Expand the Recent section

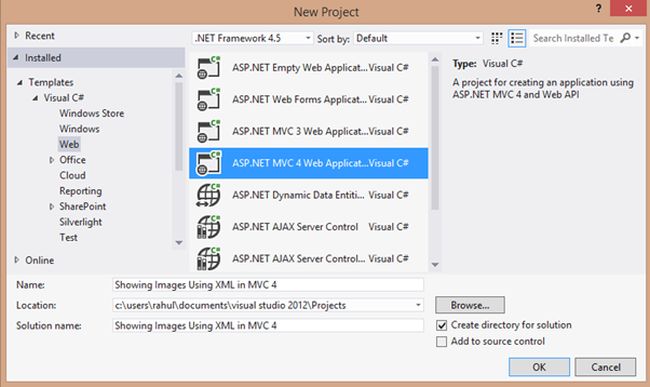[17, 36]
